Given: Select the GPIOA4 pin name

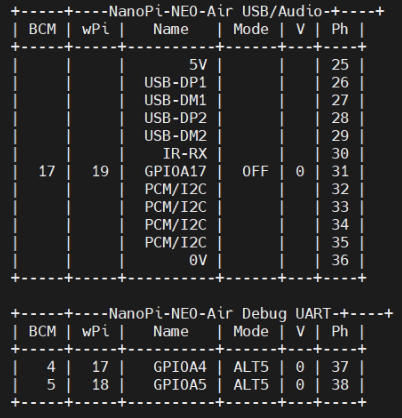Looking at the screenshot, I should coord(180,367).
